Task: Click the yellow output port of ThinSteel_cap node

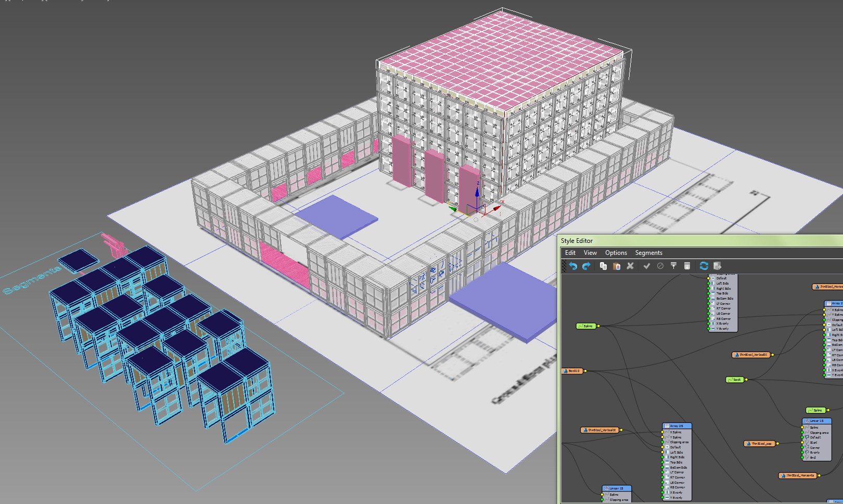Action: tap(777, 444)
